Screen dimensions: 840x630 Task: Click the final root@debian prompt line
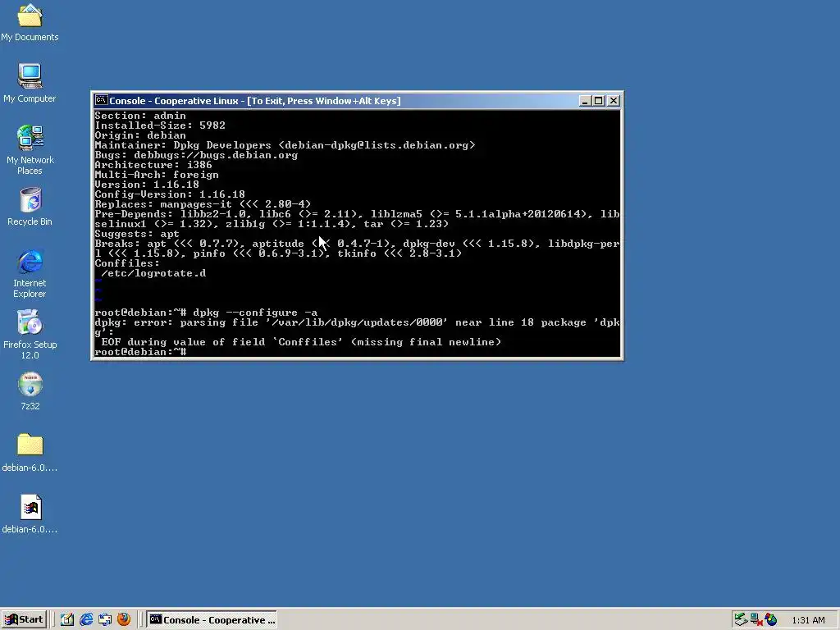pos(140,352)
